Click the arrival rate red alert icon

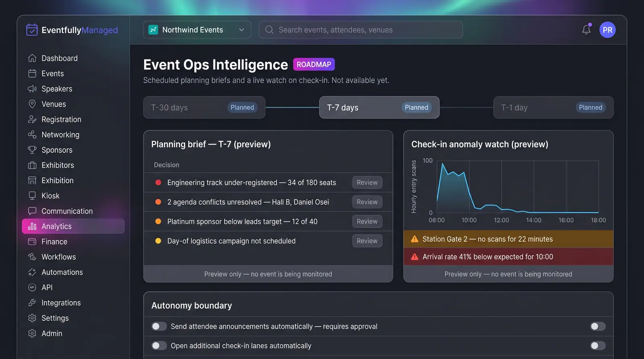pyautogui.click(x=415, y=257)
